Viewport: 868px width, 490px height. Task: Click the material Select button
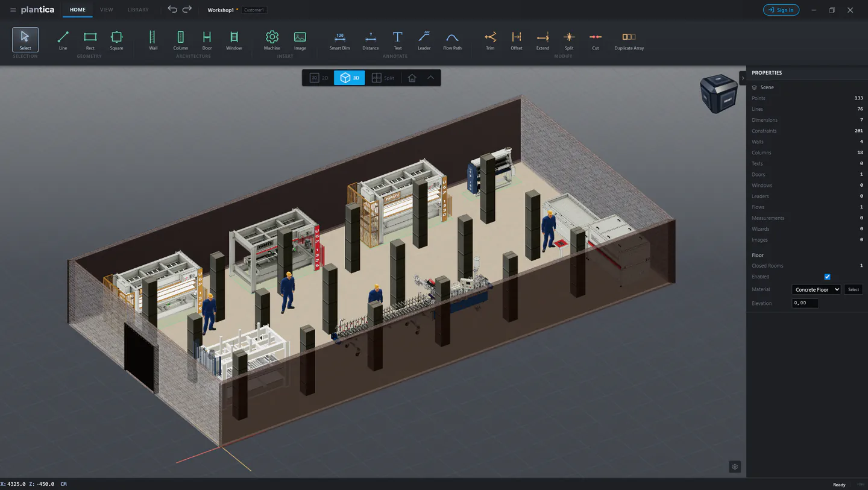pyautogui.click(x=854, y=290)
